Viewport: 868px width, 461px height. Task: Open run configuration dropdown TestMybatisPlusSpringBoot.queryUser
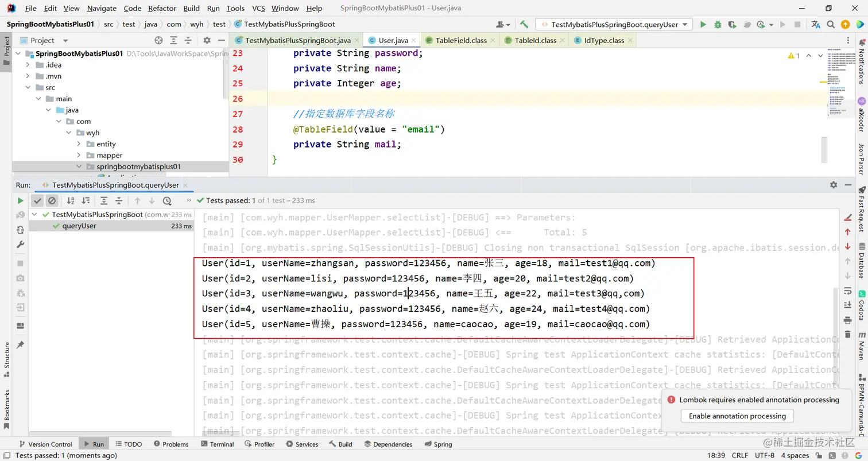point(614,24)
